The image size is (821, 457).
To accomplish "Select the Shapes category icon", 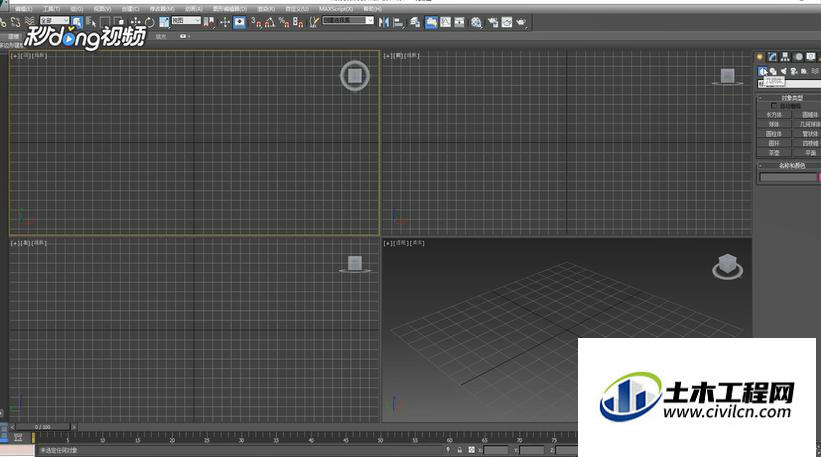I will point(773,71).
